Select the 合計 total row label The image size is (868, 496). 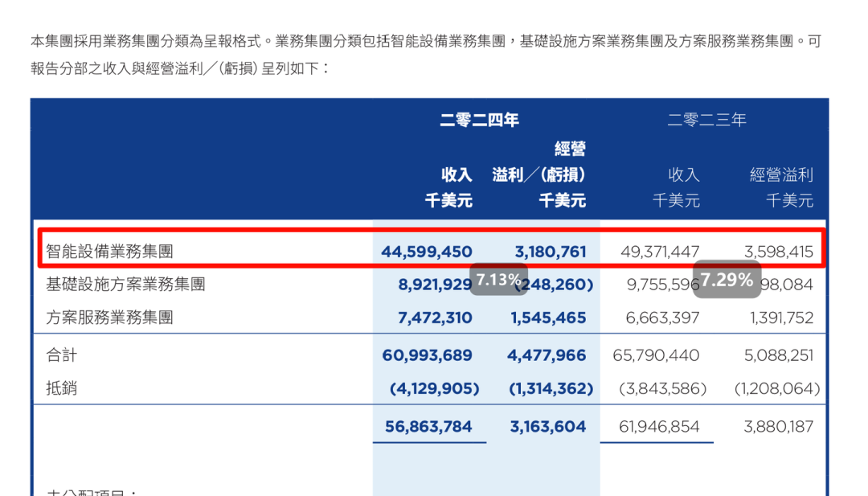61,355
